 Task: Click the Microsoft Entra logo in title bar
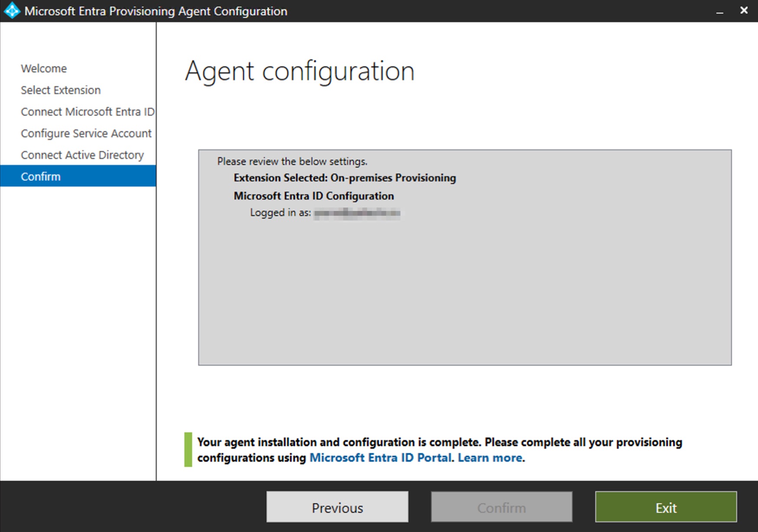point(11,10)
